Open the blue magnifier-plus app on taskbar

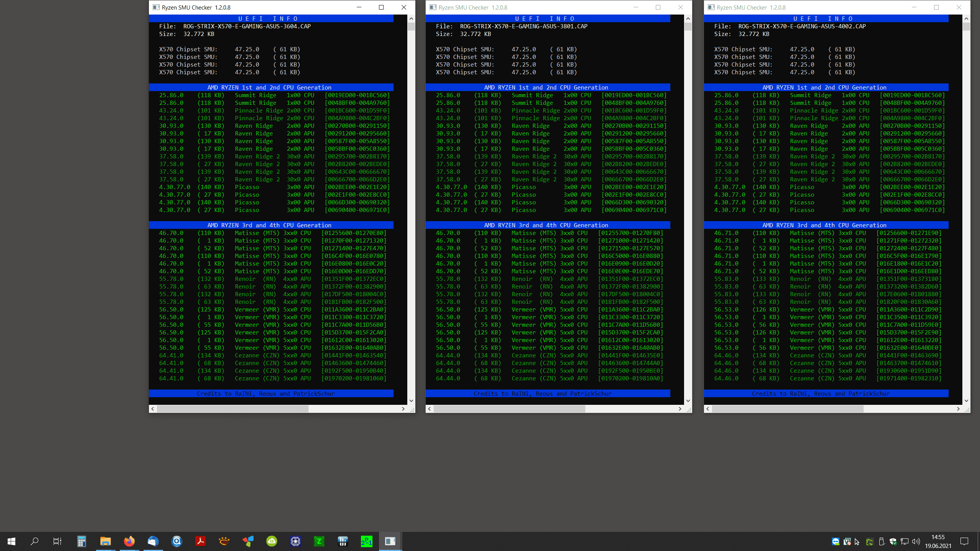(x=176, y=541)
